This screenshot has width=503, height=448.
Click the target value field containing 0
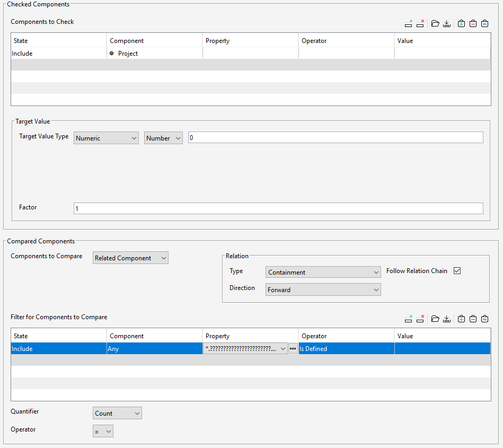click(336, 138)
